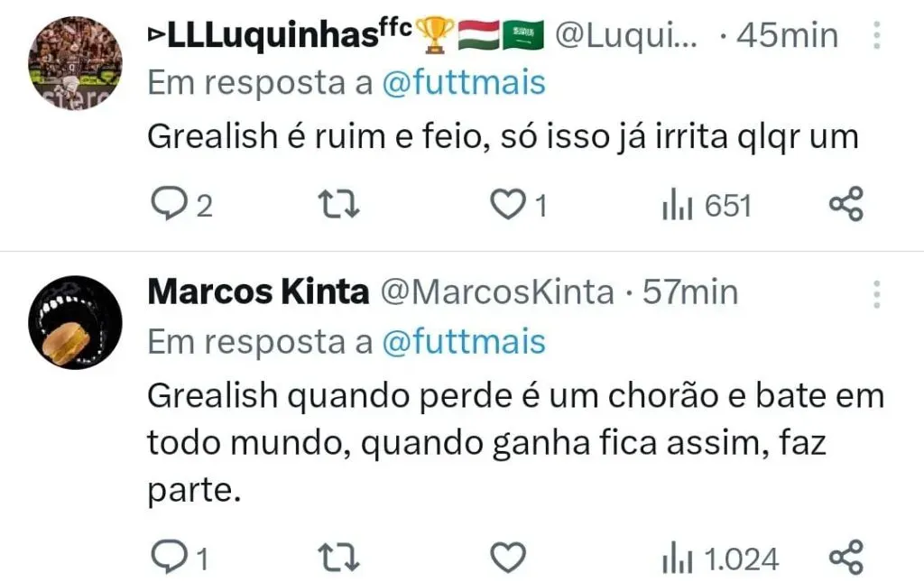Reply to the LLLuquinhas tweet
The image size is (924, 582).
166,206
